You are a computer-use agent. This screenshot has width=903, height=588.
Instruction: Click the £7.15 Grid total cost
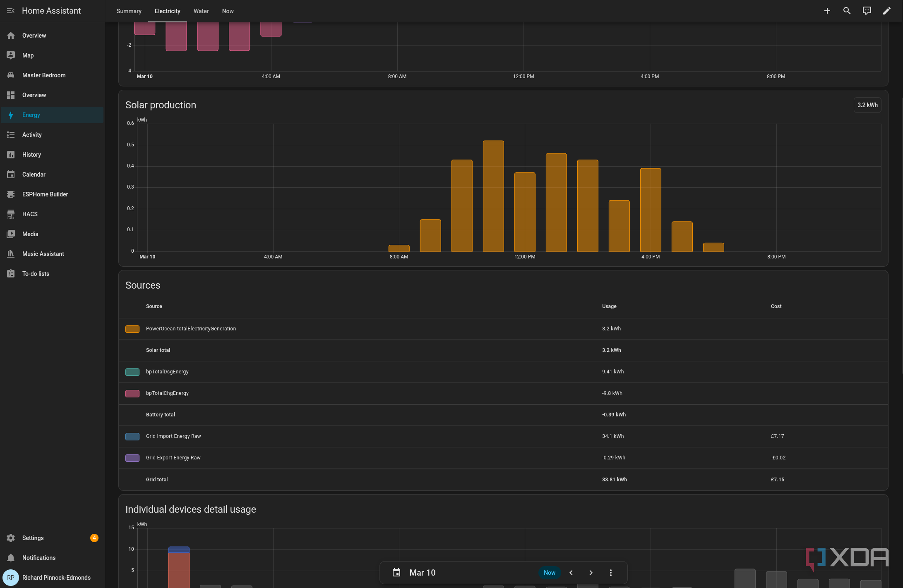778,480
